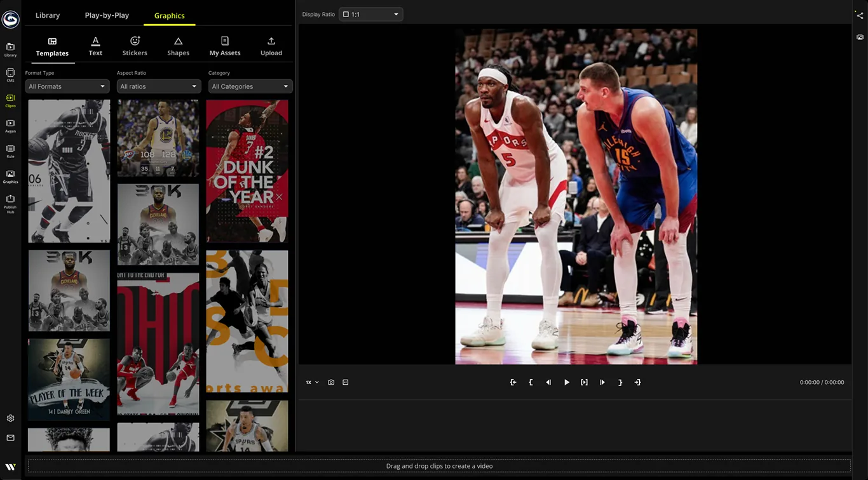Set the out-point with right bracket button
This screenshot has height=480, width=868.
(x=620, y=382)
